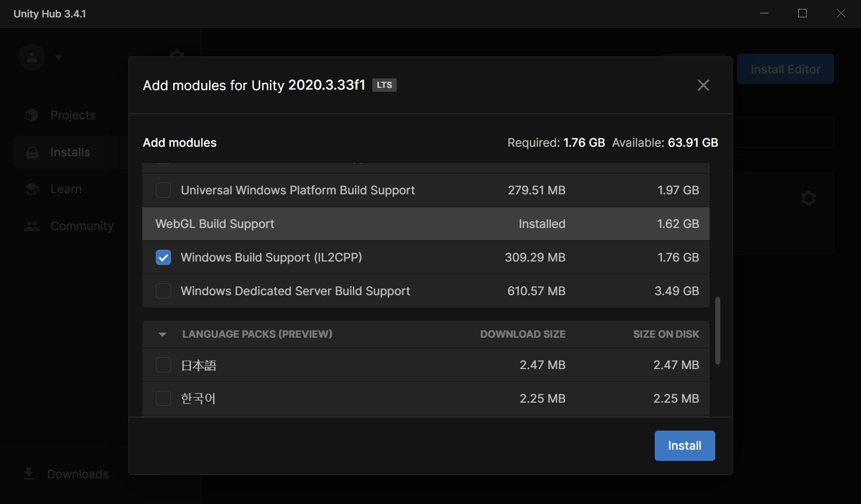Click the blue Install button
The width and height of the screenshot is (861, 504).
pyautogui.click(x=684, y=446)
